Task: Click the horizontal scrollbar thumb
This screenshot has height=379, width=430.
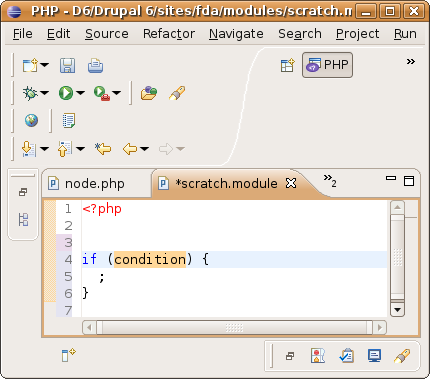Action: click(234, 327)
